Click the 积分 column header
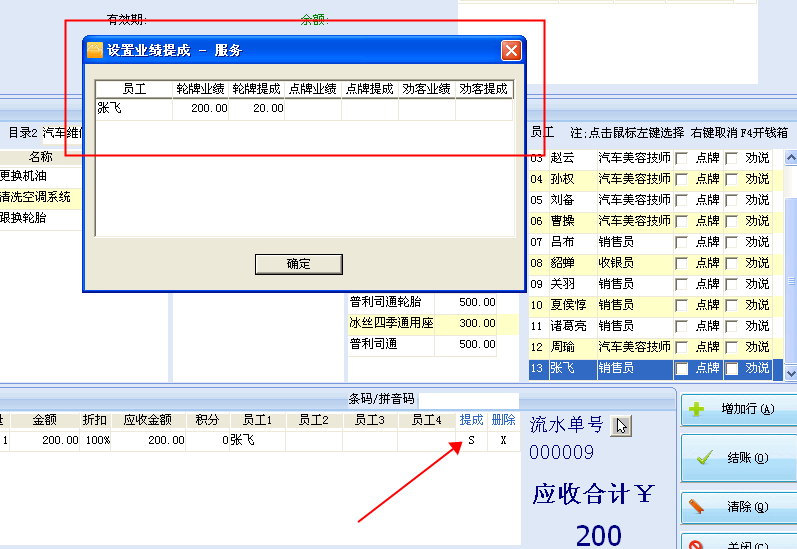Image resolution: width=797 pixels, height=549 pixels. pos(207,420)
